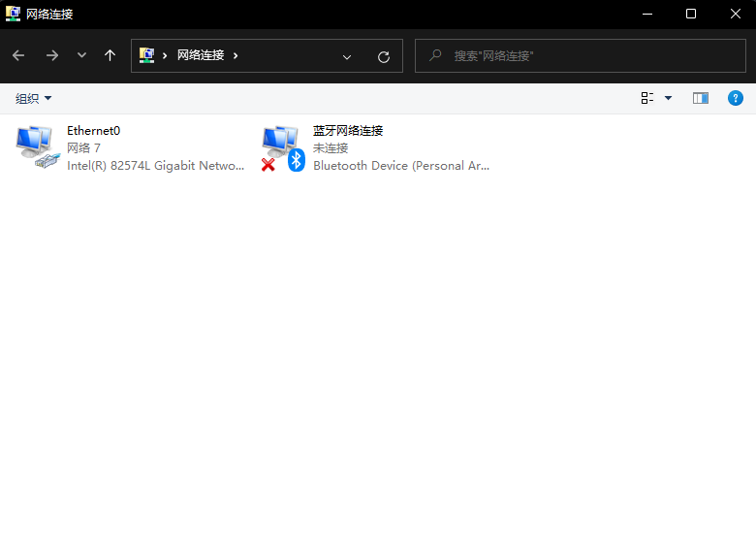Toggle the preview pane
The height and width of the screenshot is (550, 756).
[701, 98]
